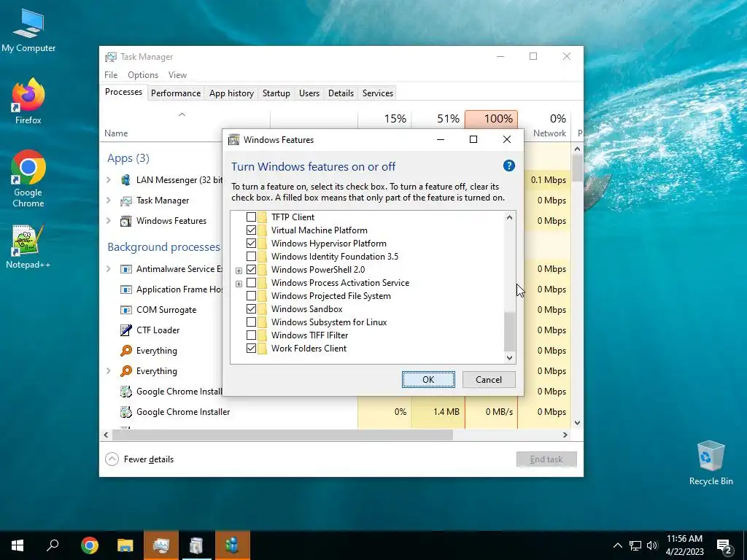Switch to the Services tab
747x560 pixels.
coord(378,93)
